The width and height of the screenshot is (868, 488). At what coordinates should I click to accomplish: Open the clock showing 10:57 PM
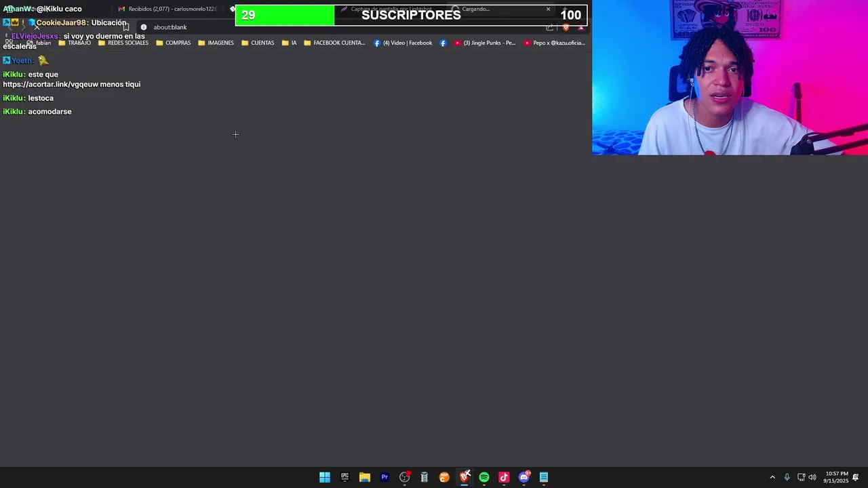click(837, 477)
